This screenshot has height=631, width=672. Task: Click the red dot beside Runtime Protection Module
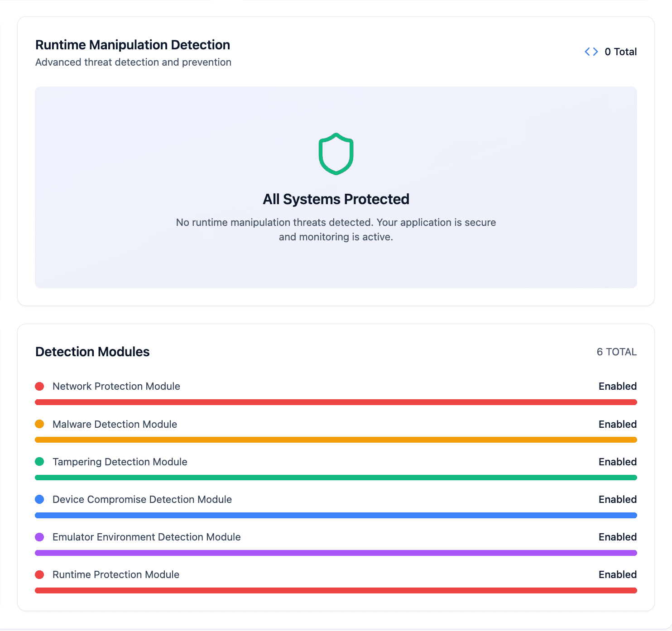39,574
